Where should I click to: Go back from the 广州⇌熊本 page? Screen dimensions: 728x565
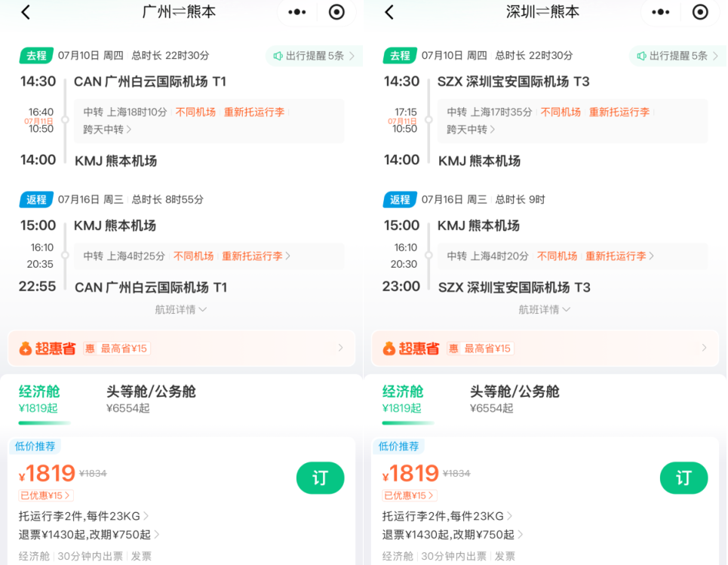26,13
